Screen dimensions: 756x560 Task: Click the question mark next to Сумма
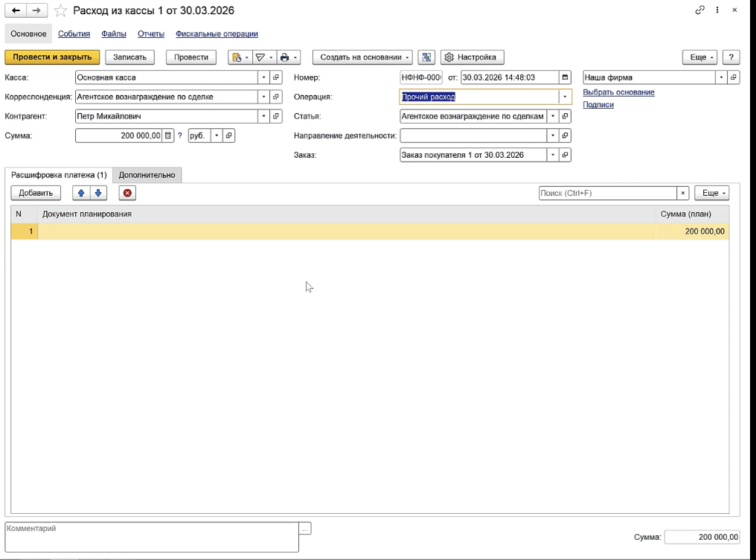[x=180, y=136]
